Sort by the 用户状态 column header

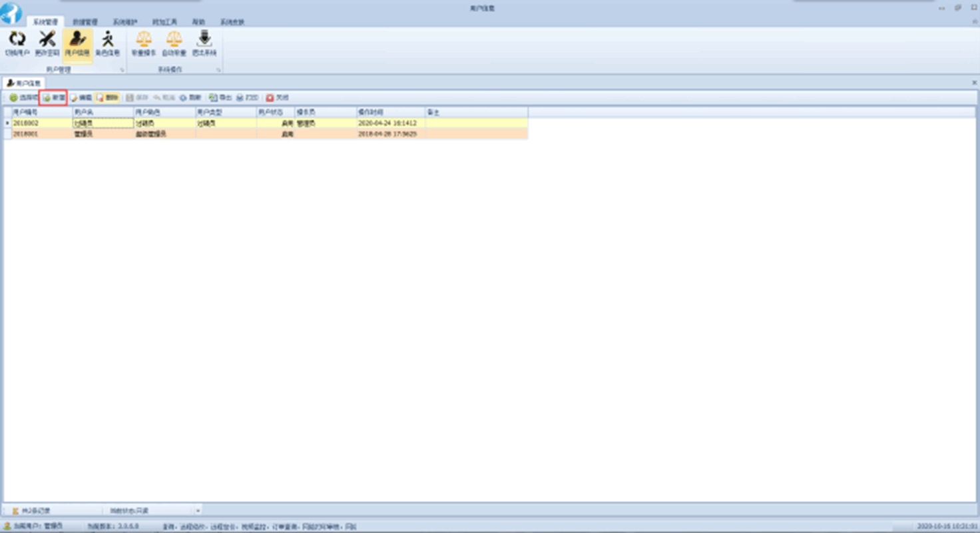tap(276, 113)
